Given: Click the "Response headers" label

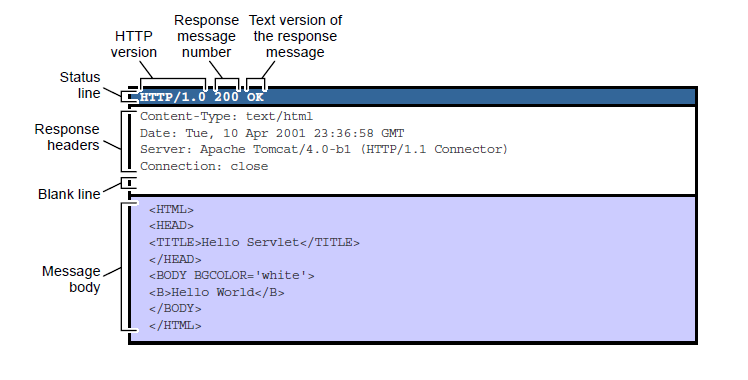Looking at the screenshot, I should coord(67,137).
